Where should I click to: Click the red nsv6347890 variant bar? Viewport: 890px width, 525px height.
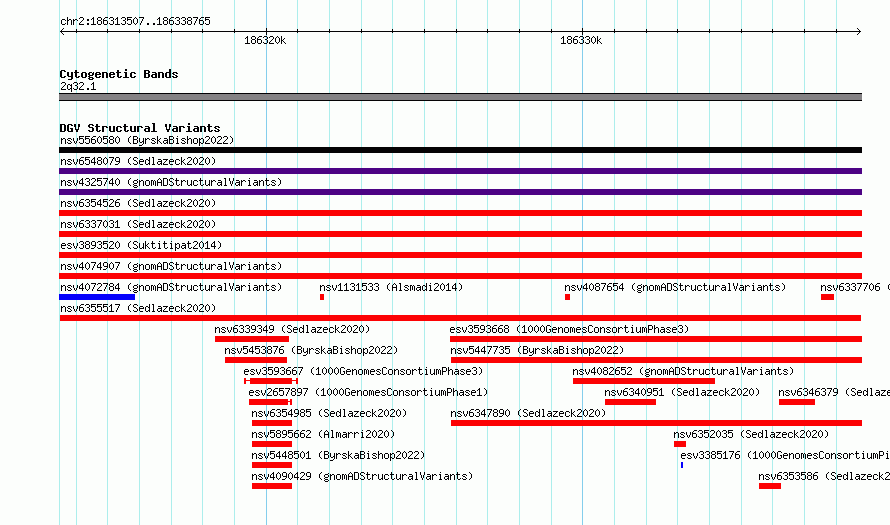pos(656,423)
